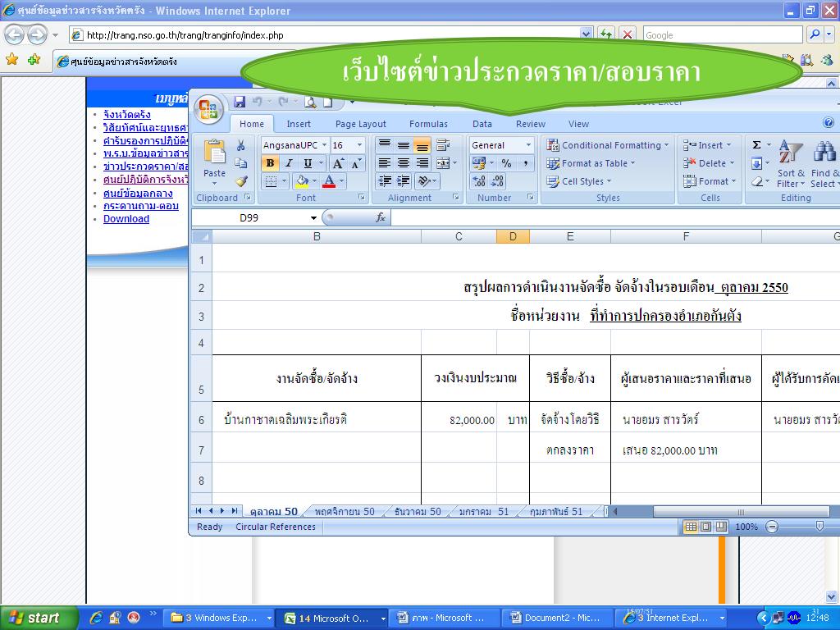Screen dimensions: 840x630
Task: Open Data ribbon tab
Action: pyautogui.click(x=482, y=124)
